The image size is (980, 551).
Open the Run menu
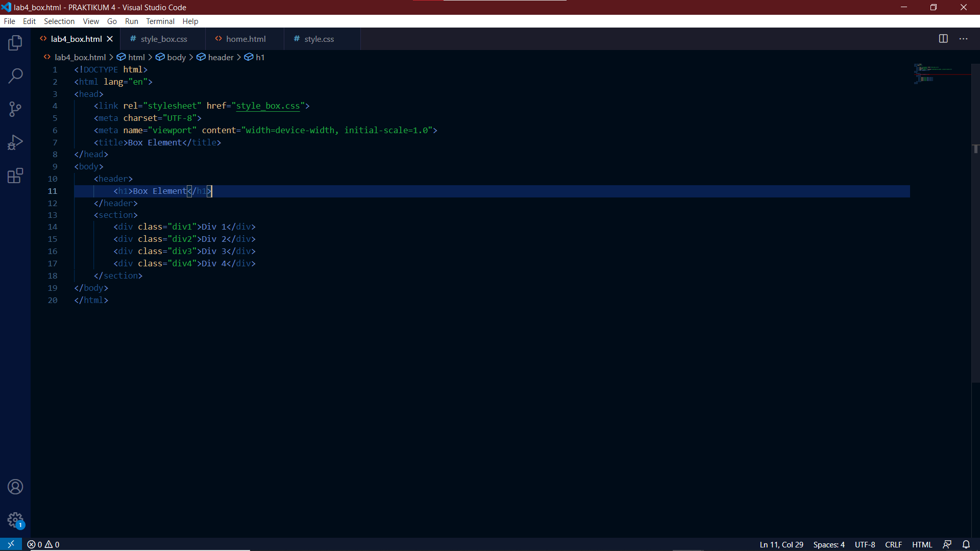[x=132, y=21]
